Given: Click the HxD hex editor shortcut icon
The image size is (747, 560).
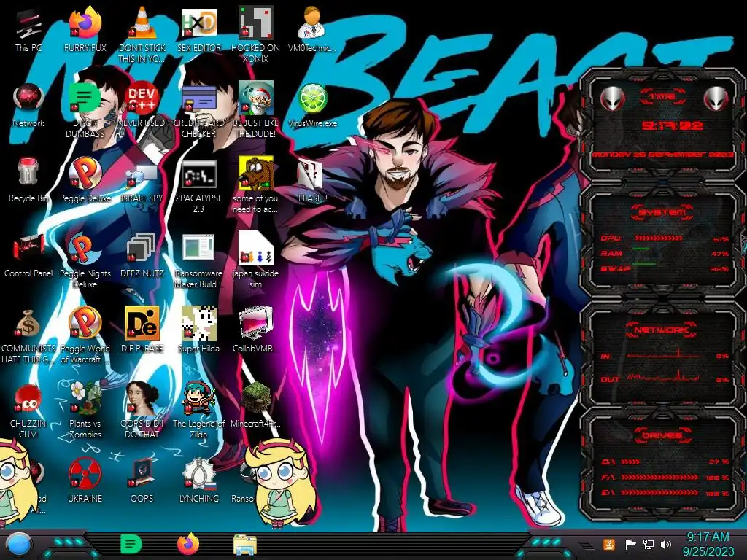Looking at the screenshot, I should pyautogui.click(x=198, y=29).
